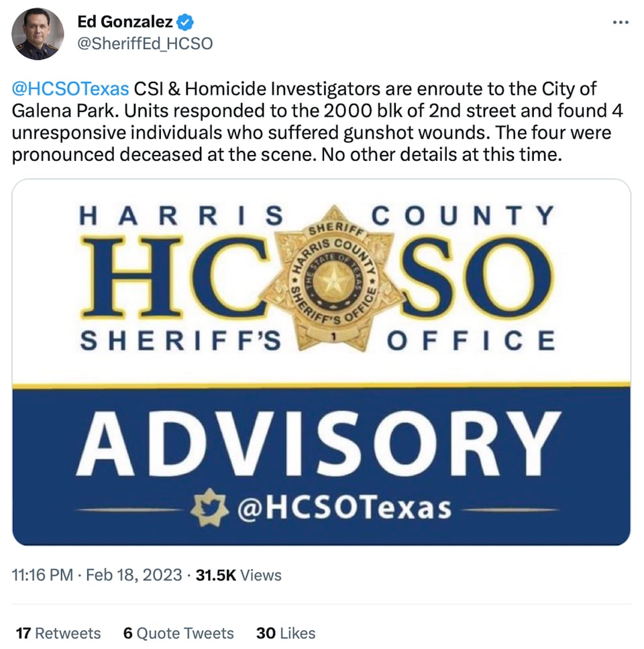This screenshot has width=644, height=649.
Task: View the 31.5K Views analytics
Action: [238, 575]
